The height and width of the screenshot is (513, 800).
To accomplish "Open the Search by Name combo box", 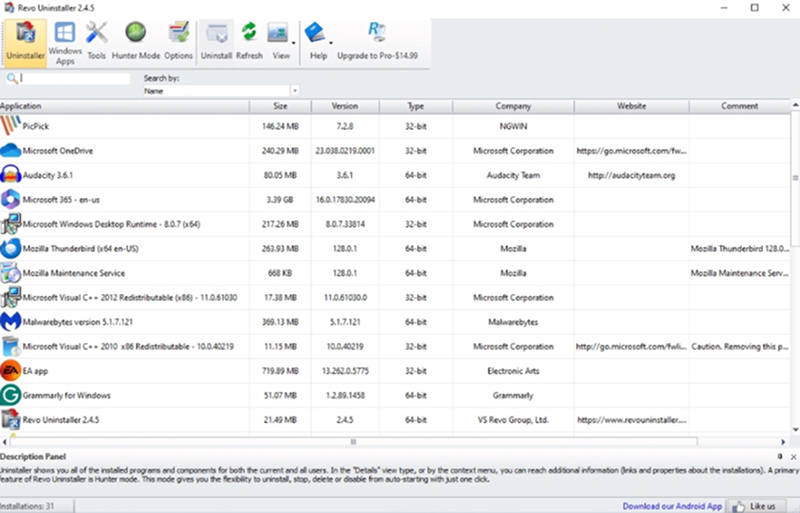I will [x=221, y=91].
